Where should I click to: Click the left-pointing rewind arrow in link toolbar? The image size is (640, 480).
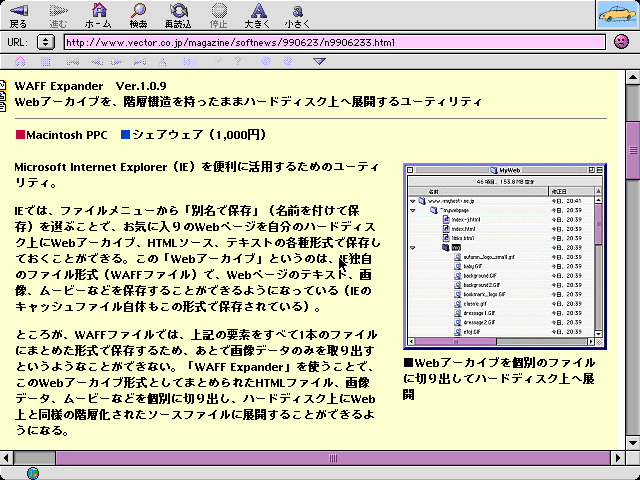(x=96, y=62)
